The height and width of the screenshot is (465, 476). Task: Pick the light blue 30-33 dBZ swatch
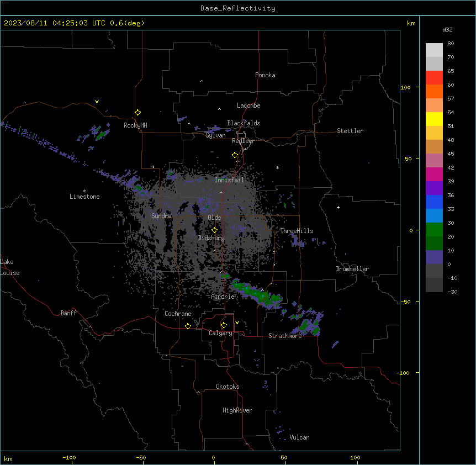[434, 216]
